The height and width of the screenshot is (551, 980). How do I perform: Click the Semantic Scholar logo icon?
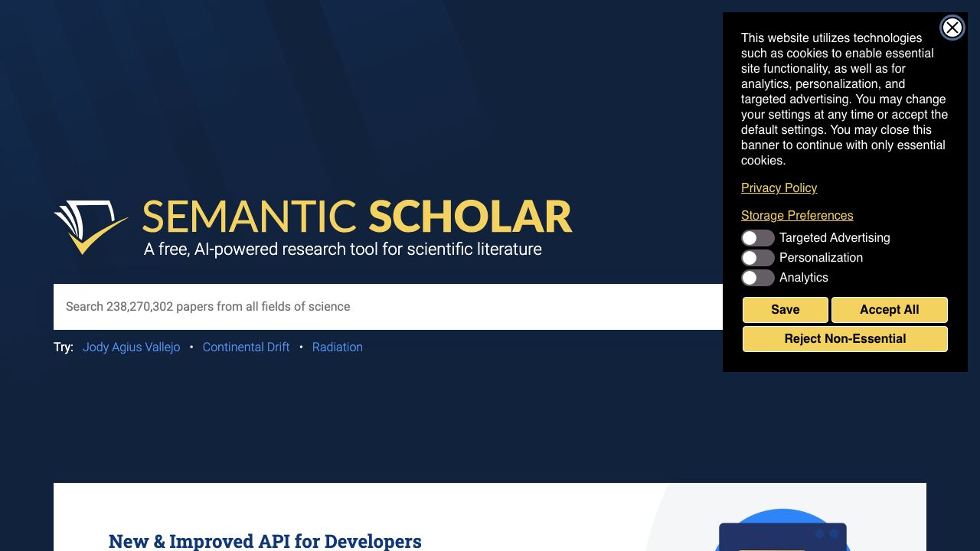(x=91, y=227)
